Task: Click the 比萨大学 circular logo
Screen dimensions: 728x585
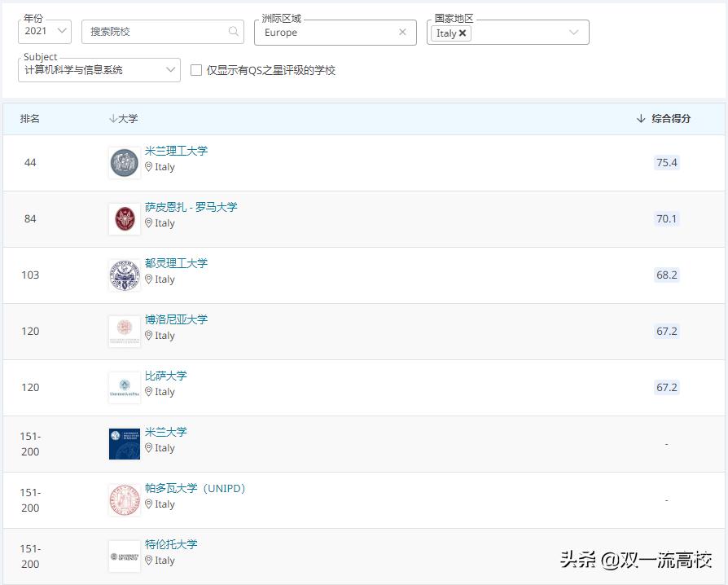Action: coord(124,386)
